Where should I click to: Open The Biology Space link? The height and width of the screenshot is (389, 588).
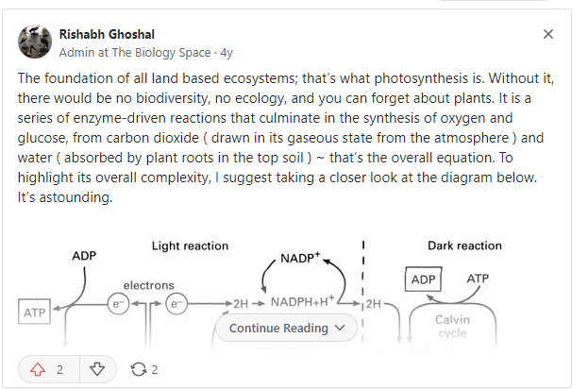coord(153,51)
